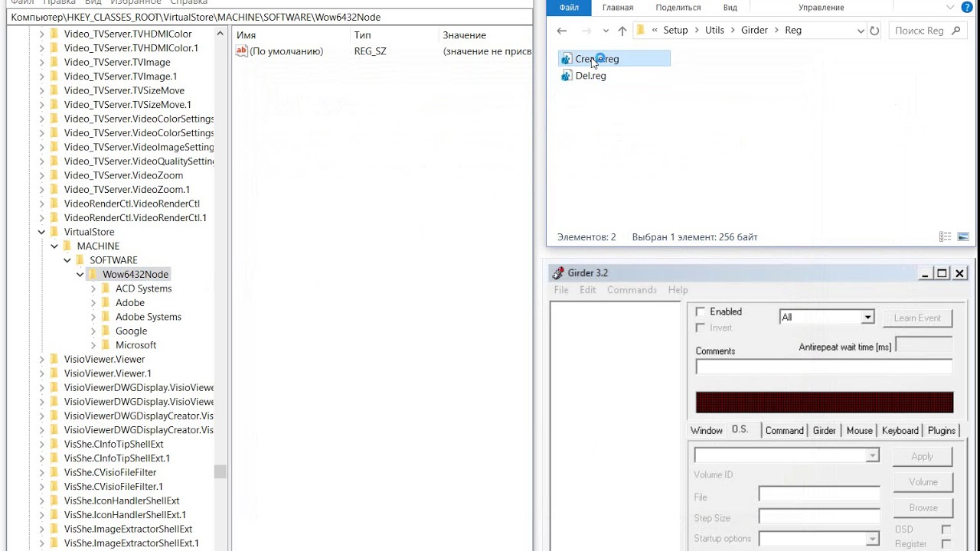980x551 pixels.
Task: Open the Главная ribbon tab
Action: [618, 8]
